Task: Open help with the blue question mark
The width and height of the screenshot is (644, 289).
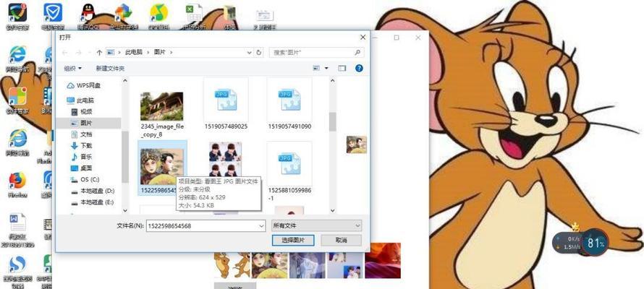Action: pyautogui.click(x=359, y=68)
